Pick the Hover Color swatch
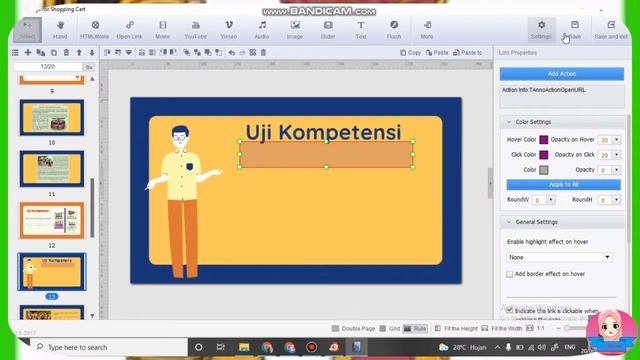The width and height of the screenshot is (640, 360). [x=544, y=140]
